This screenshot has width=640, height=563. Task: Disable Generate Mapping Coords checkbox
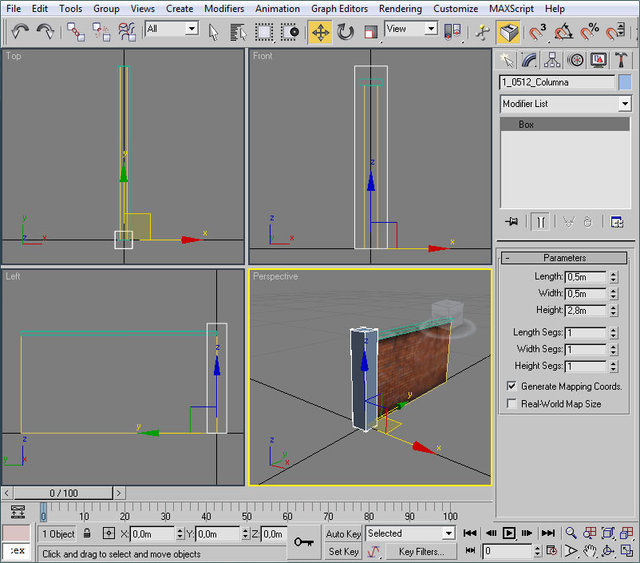[512, 386]
